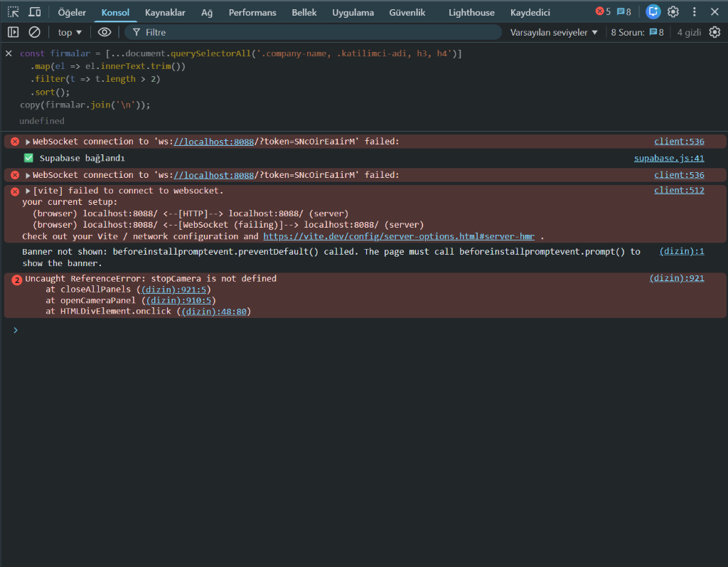This screenshot has width=728, height=567.
Task: Open the Güvenlik tab
Action: (x=407, y=13)
